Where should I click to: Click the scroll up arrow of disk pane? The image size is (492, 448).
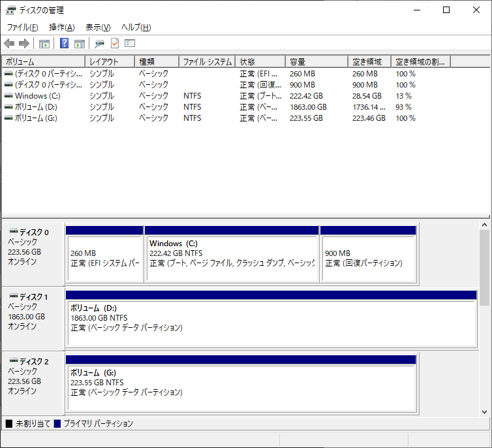point(484,225)
